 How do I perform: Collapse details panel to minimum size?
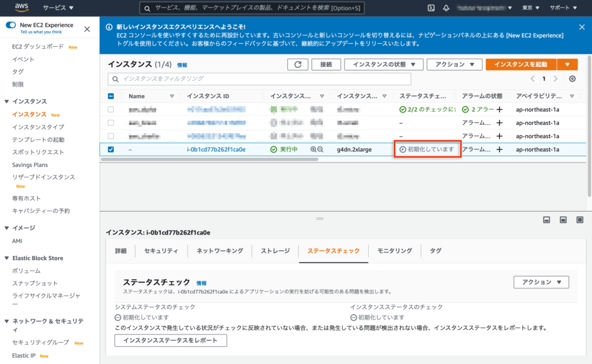click(546, 220)
